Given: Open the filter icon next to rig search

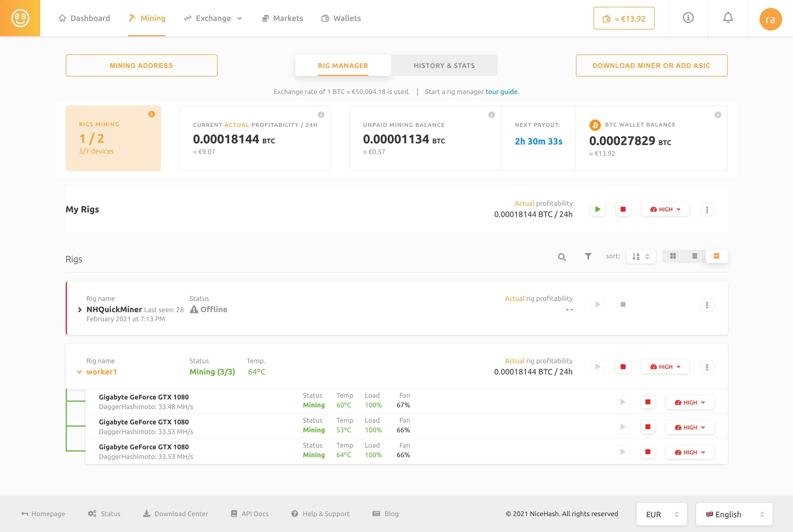Looking at the screenshot, I should point(588,257).
